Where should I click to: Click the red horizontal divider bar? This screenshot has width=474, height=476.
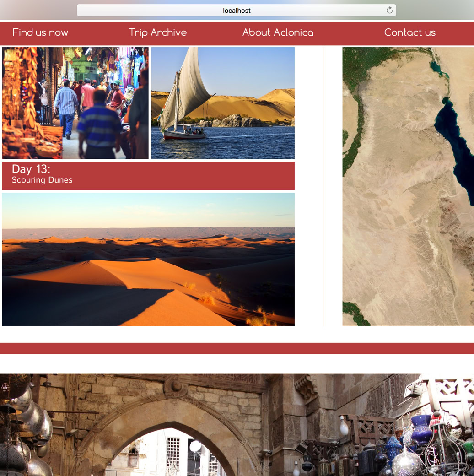237,348
